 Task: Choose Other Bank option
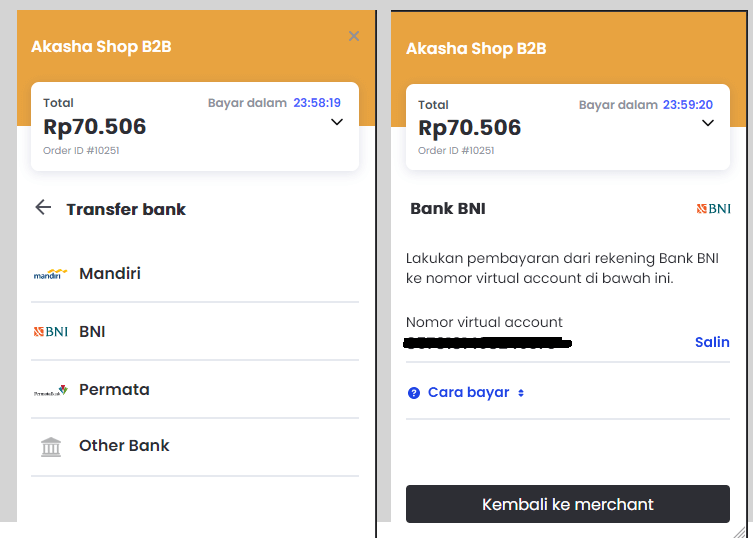click(x=124, y=446)
